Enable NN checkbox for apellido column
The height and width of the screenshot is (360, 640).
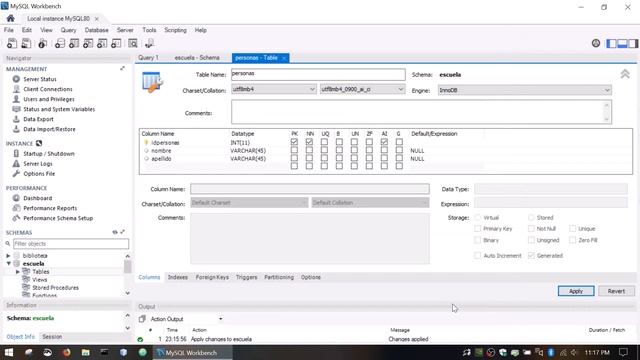click(309, 158)
